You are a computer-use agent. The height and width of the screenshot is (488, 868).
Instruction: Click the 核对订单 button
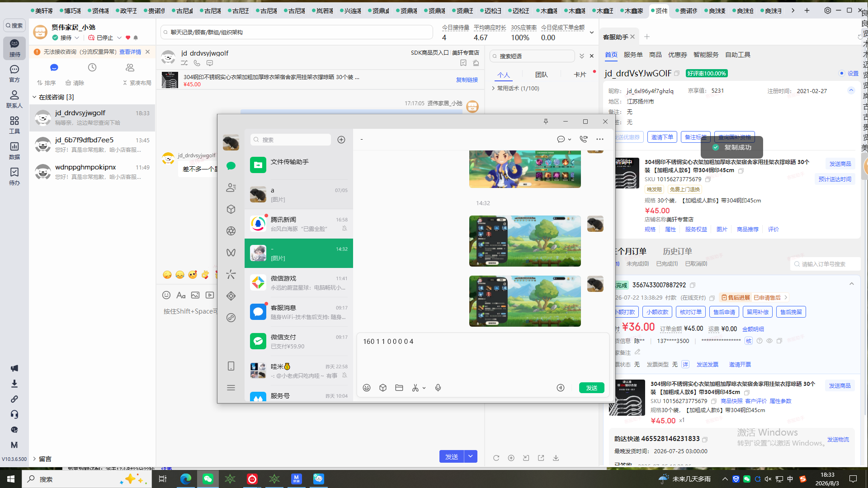point(691,312)
